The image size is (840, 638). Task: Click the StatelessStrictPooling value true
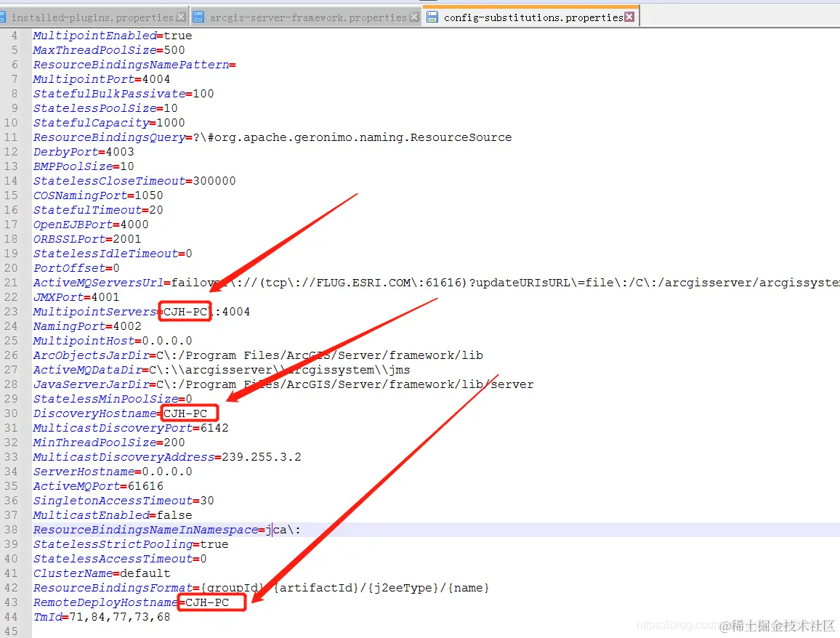pos(214,544)
